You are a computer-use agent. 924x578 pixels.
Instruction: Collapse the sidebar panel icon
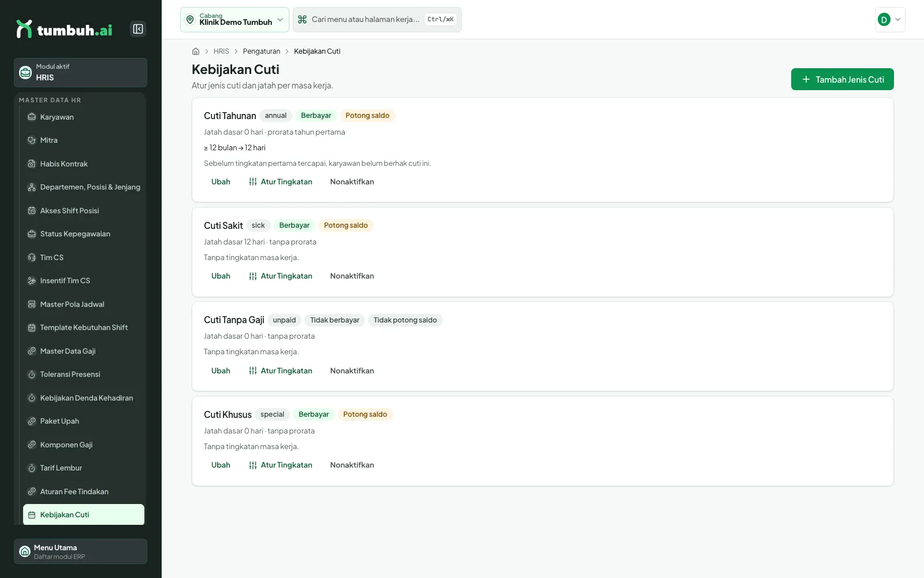tap(138, 29)
